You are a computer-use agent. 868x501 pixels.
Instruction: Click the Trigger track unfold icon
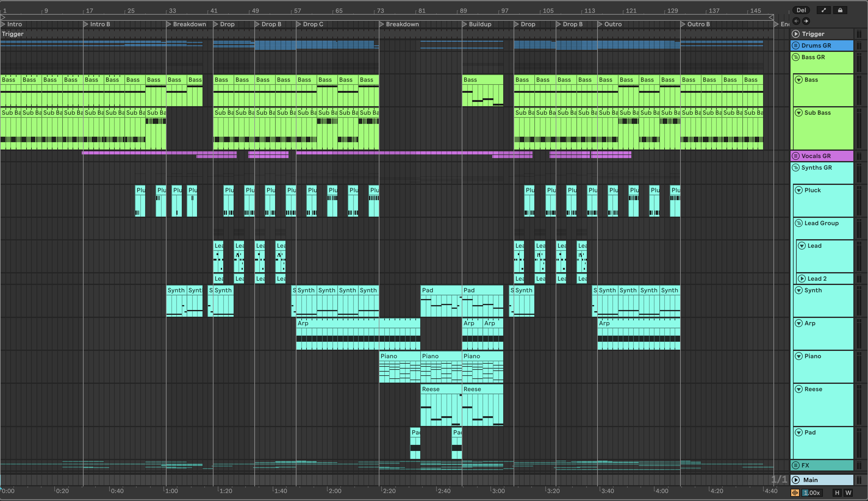(795, 34)
